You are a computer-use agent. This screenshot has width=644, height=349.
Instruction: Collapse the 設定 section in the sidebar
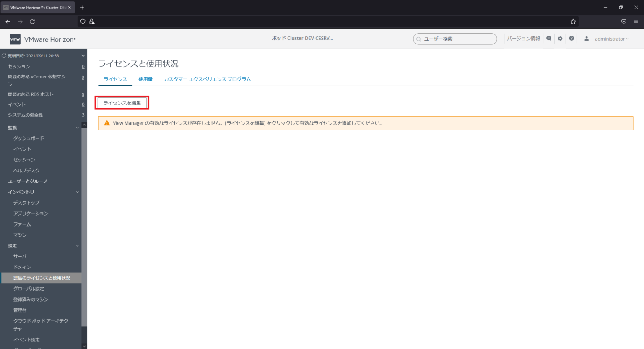(77, 245)
